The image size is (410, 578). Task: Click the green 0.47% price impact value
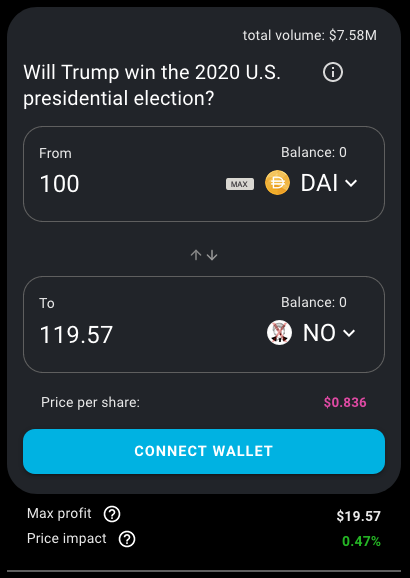[x=361, y=542]
